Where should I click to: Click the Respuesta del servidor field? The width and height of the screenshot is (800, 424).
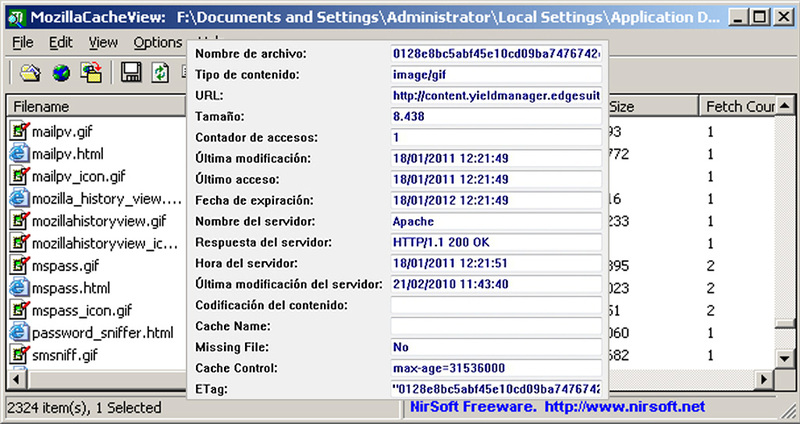click(496, 242)
